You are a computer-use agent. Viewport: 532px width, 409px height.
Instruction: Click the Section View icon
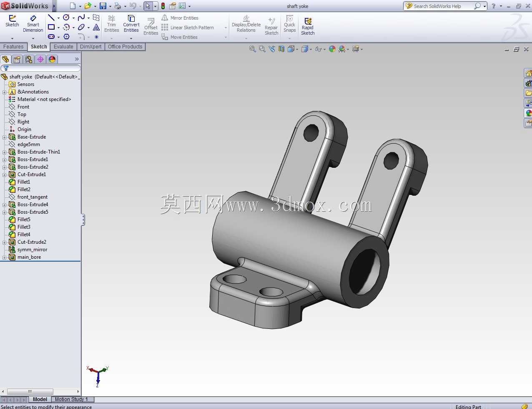coord(281,49)
